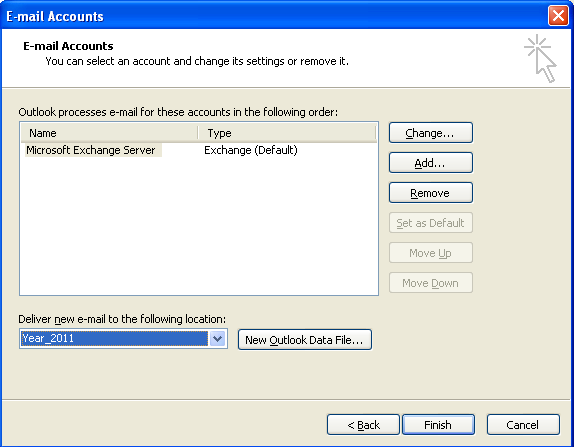Expand the delivery location dropdown arrow
This screenshot has height=447, width=575.
(x=218, y=338)
